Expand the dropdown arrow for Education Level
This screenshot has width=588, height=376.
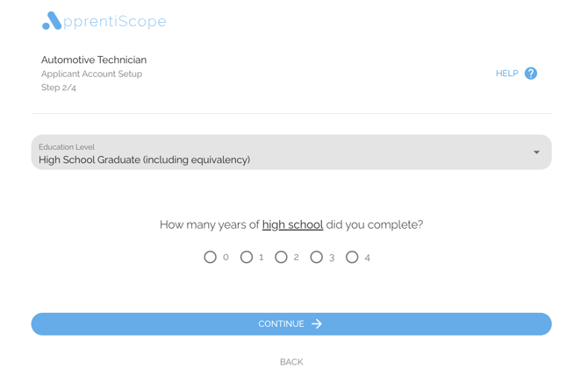click(536, 153)
